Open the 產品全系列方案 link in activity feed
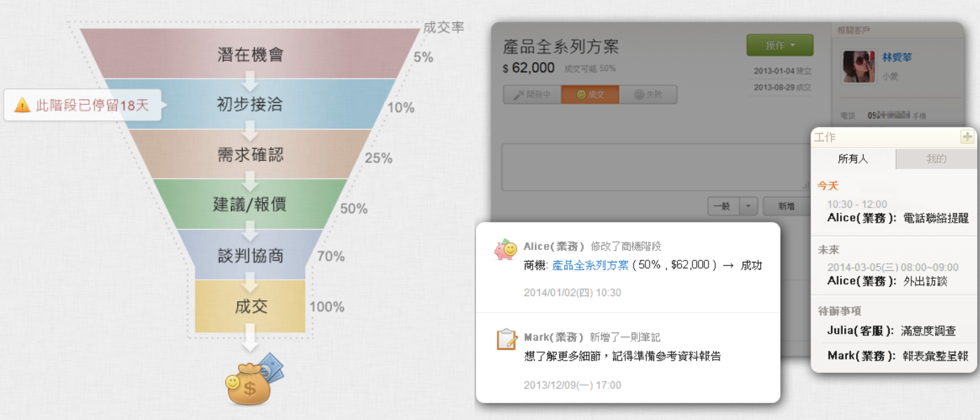The width and height of the screenshot is (980, 420). point(590,265)
